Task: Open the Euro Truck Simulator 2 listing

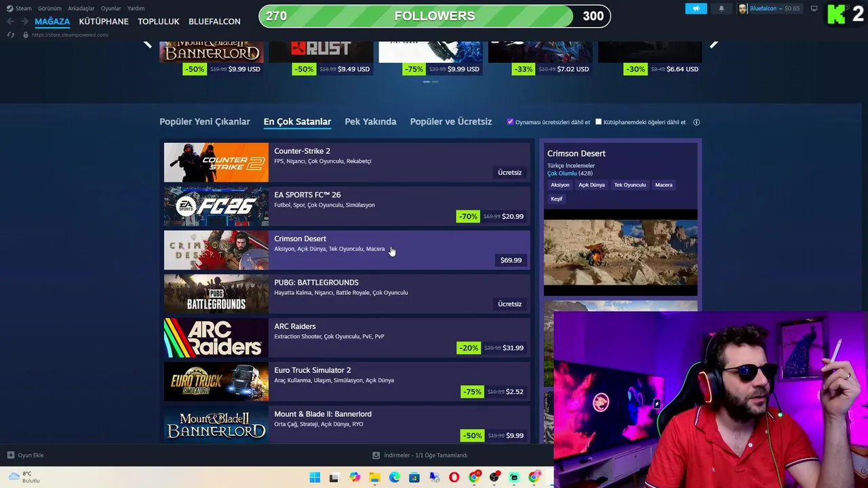Action: click(347, 382)
